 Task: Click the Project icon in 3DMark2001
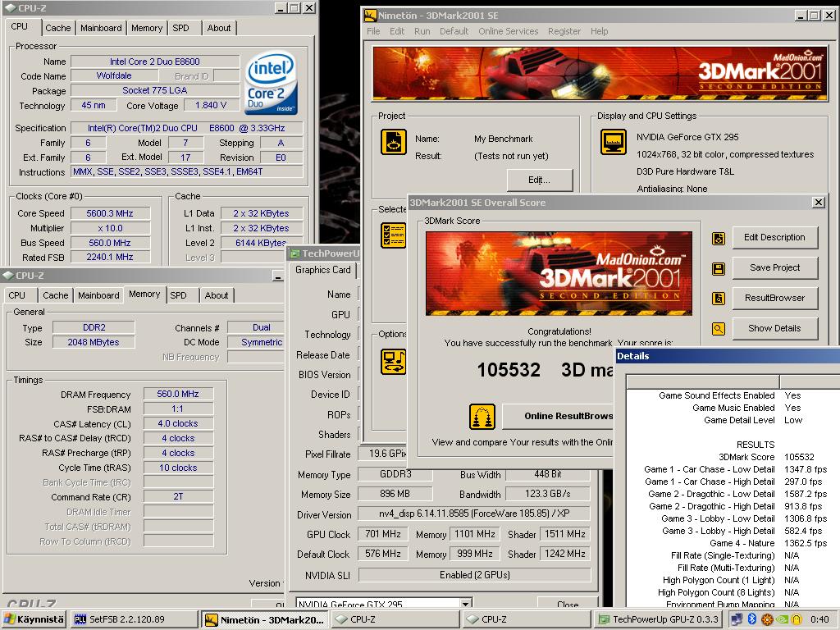tap(393, 142)
